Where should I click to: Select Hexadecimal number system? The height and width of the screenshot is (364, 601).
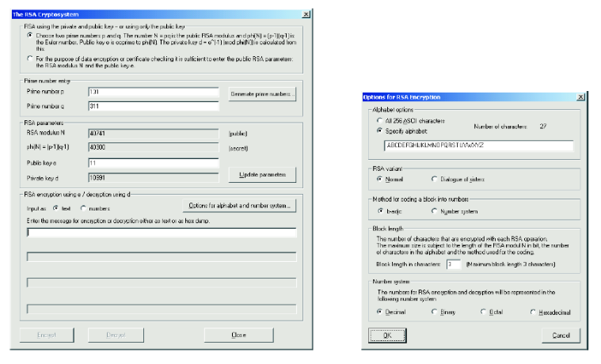click(x=533, y=312)
